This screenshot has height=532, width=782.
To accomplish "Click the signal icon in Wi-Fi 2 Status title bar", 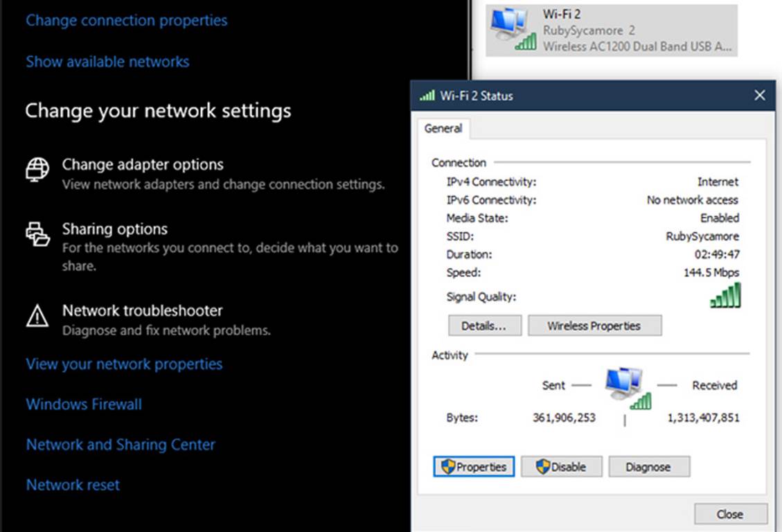I will pyautogui.click(x=427, y=96).
